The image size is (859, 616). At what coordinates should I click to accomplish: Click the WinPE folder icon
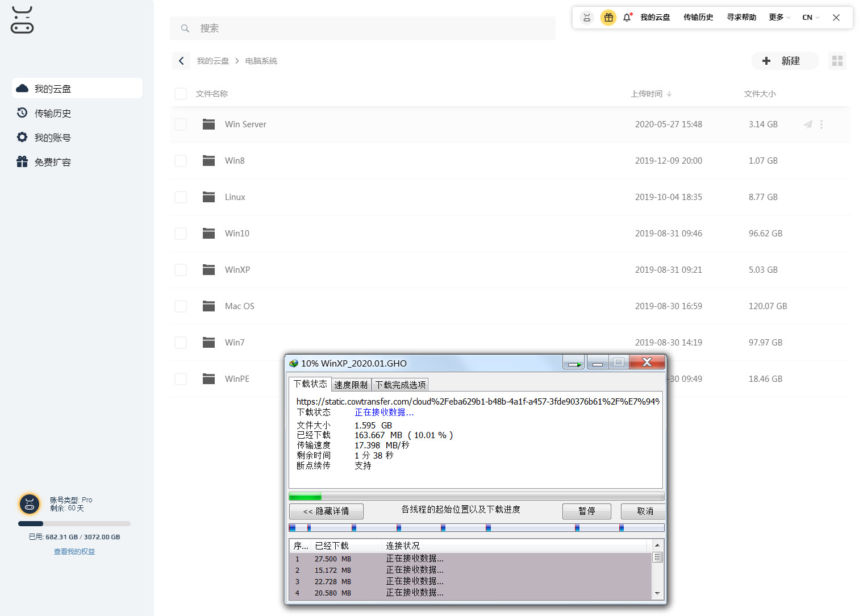[x=209, y=378]
